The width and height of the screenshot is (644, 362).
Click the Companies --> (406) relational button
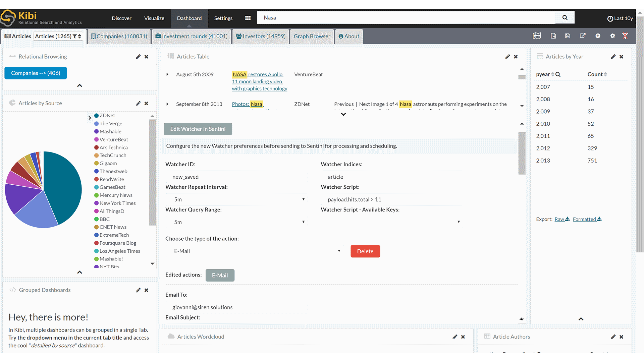(36, 73)
